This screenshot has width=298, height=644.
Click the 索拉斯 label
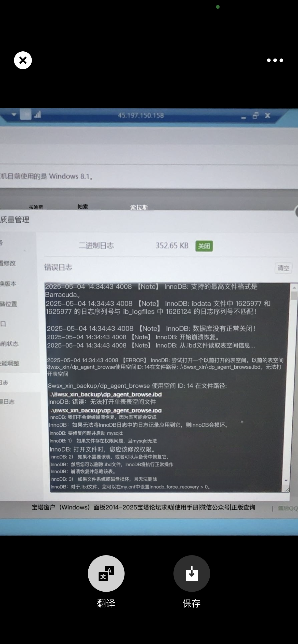(139, 207)
